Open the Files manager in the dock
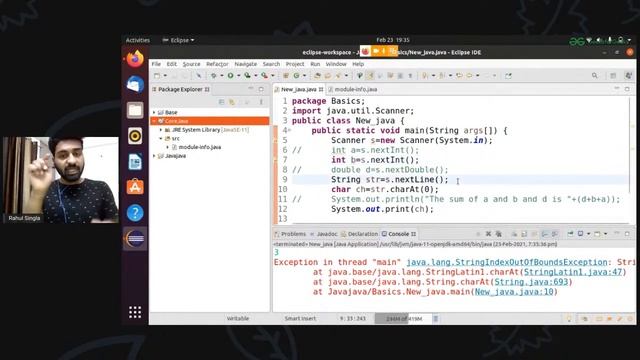The height and width of the screenshot is (360, 640). 135,110
